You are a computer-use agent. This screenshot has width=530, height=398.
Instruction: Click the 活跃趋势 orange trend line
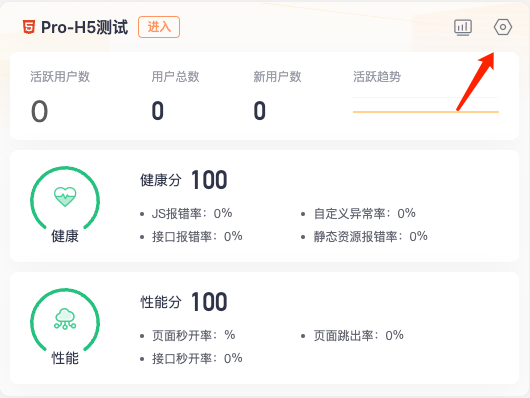(x=426, y=111)
